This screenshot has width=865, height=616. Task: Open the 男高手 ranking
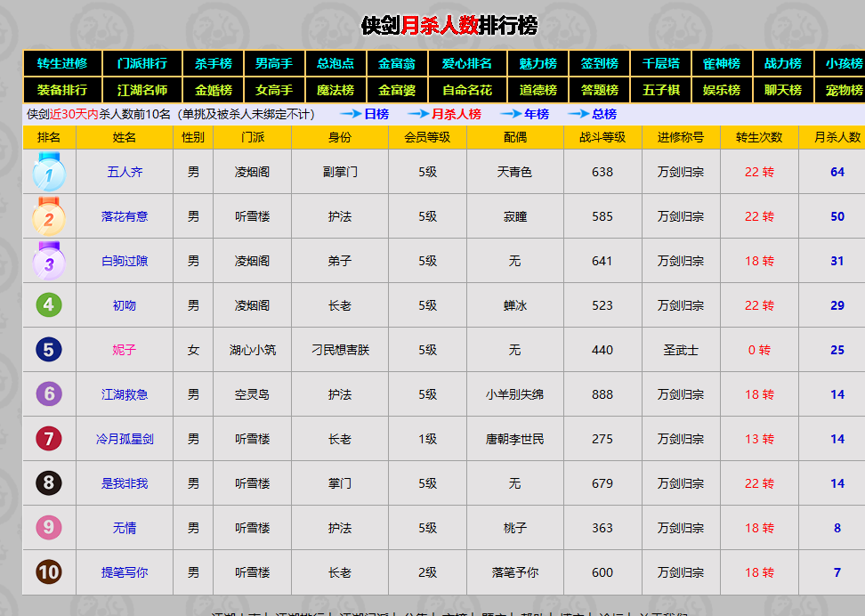[274, 63]
